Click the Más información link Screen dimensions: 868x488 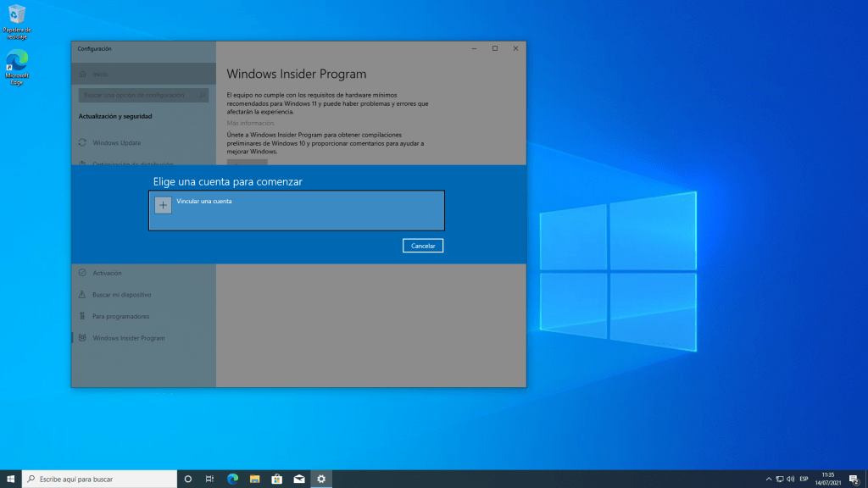[x=251, y=123]
